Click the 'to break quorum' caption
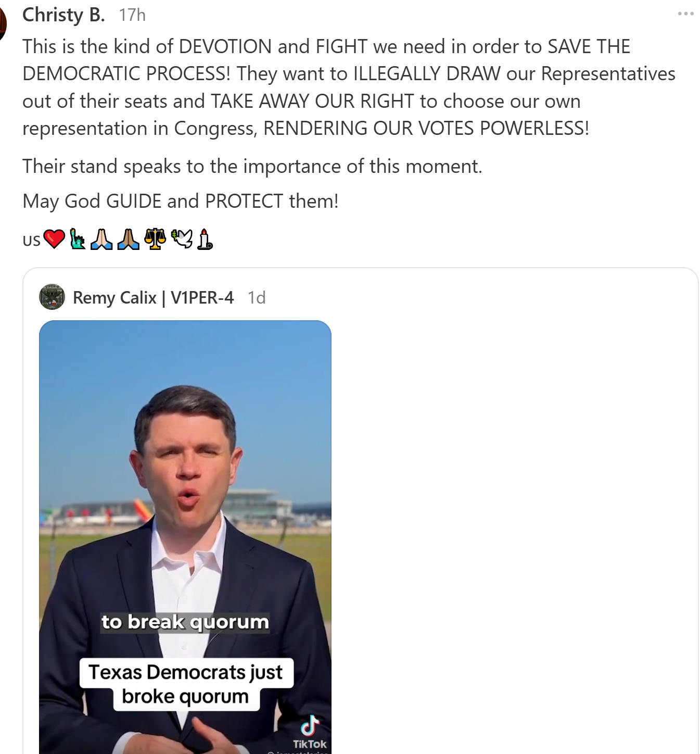 [185, 622]
